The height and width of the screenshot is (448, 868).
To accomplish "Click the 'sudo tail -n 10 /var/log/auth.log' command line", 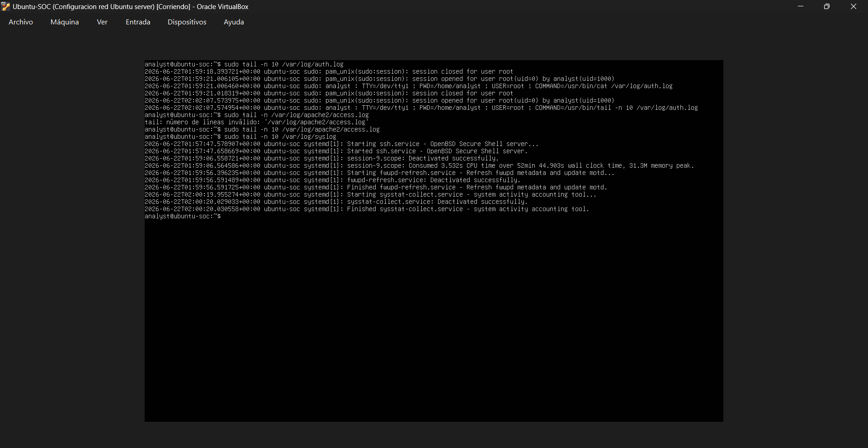I will pos(244,64).
